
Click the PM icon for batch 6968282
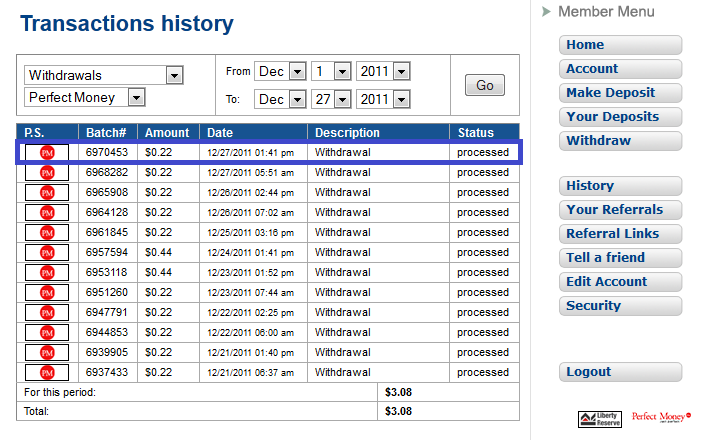coord(47,173)
